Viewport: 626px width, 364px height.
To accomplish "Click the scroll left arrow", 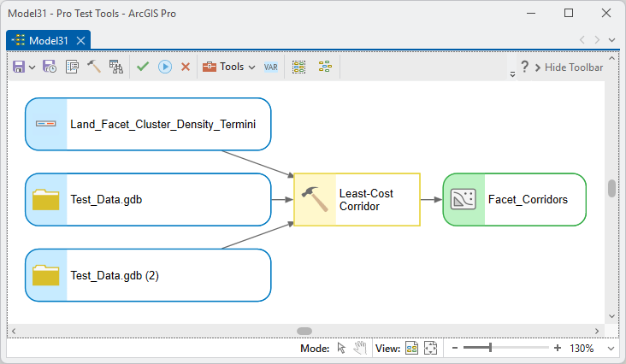I will [14, 331].
